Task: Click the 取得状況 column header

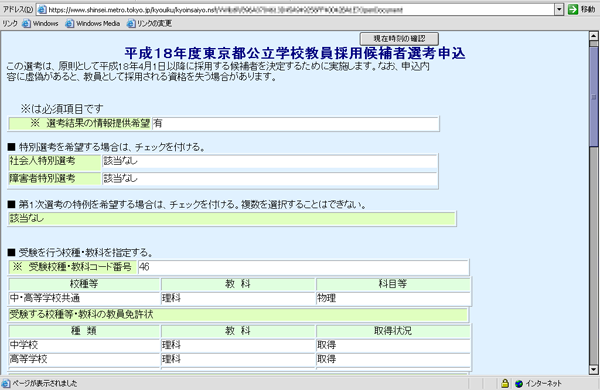Action: click(393, 331)
